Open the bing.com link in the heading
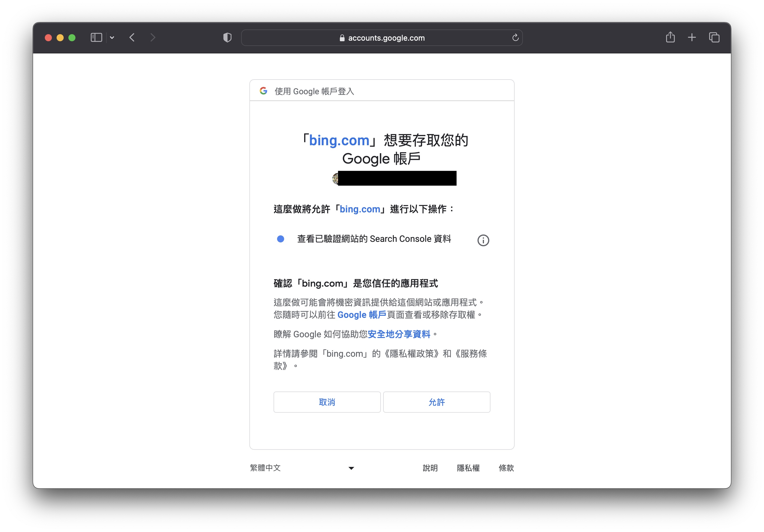The width and height of the screenshot is (764, 532). [x=339, y=140]
